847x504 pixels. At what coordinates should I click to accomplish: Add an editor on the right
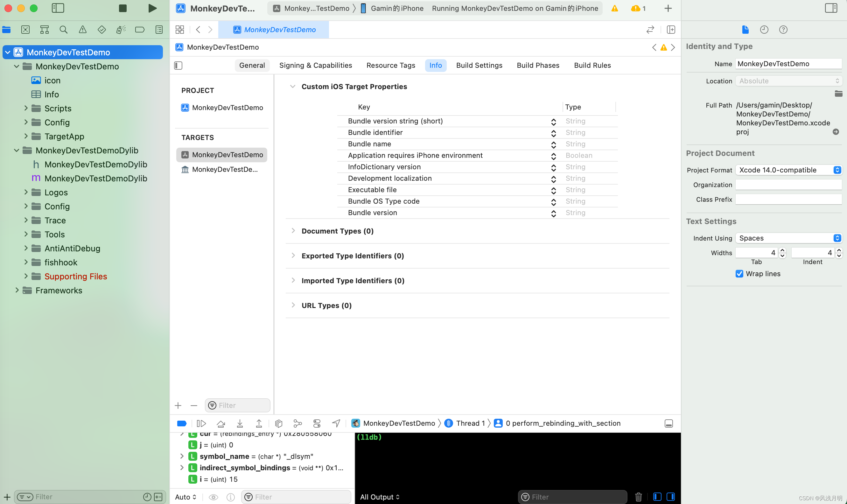point(671,30)
